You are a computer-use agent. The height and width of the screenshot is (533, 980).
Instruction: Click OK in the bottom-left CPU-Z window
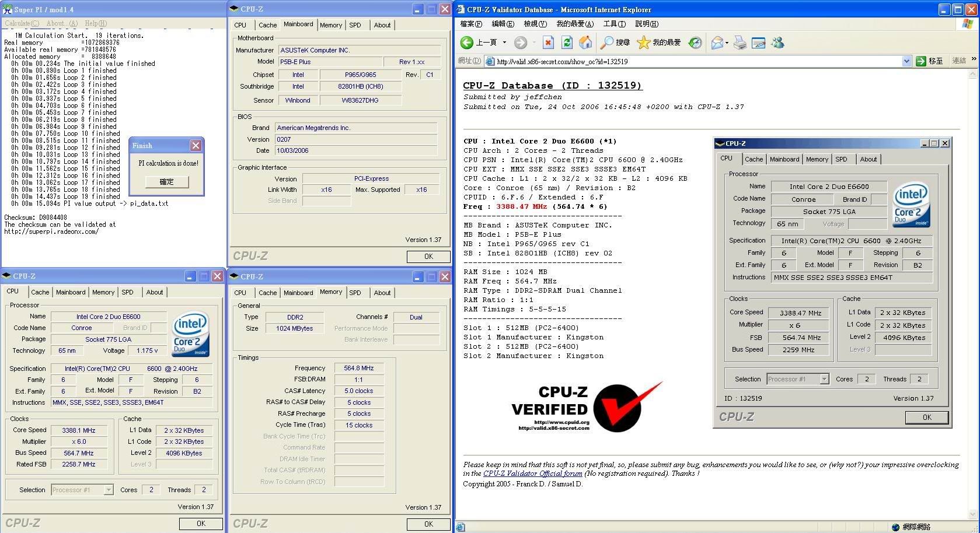pyautogui.click(x=201, y=524)
